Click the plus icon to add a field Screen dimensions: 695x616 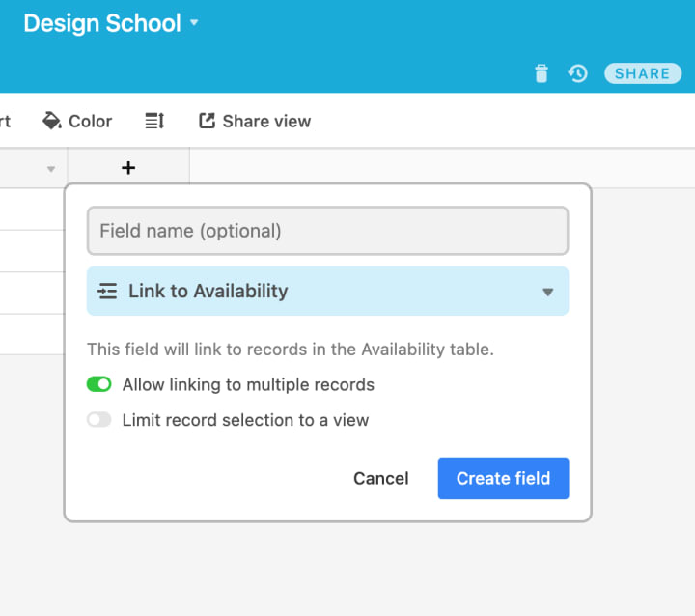coord(128,168)
